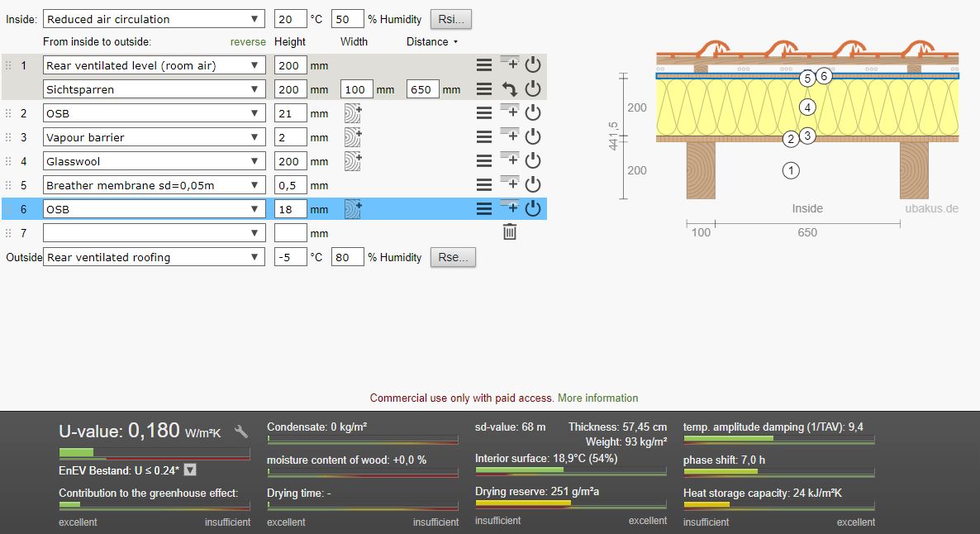
Task: Toggle power for OSB layer 2
Action: click(x=533, y=113)
